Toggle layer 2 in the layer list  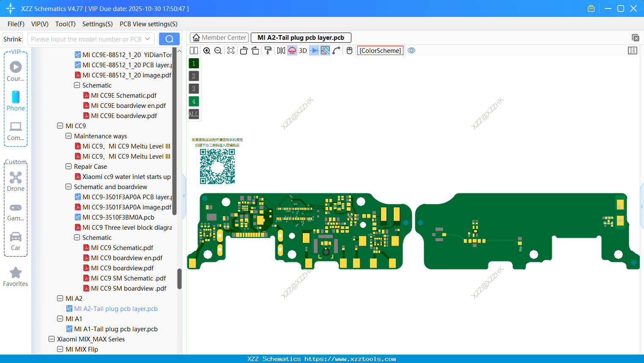(193, 76)
